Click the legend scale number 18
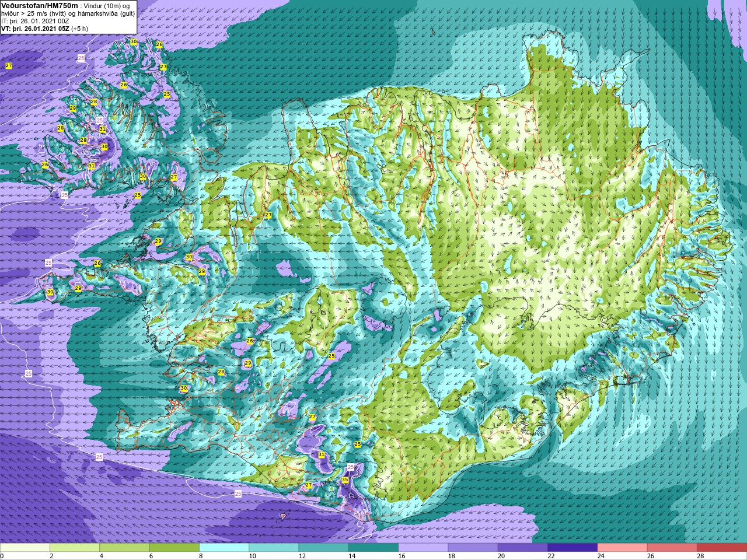This screenshot has height=560, width=747. coord(451,556)
